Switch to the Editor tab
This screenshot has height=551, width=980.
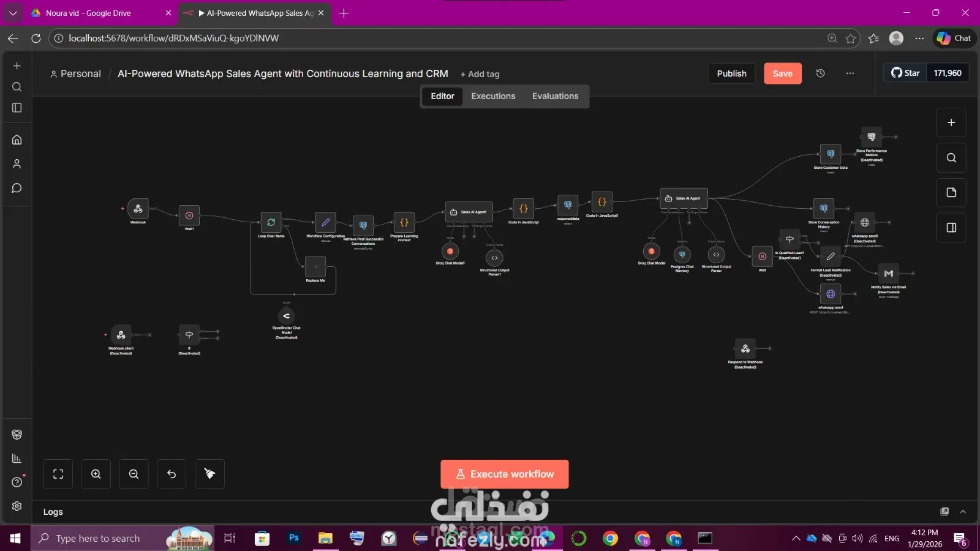coord(442,96)
